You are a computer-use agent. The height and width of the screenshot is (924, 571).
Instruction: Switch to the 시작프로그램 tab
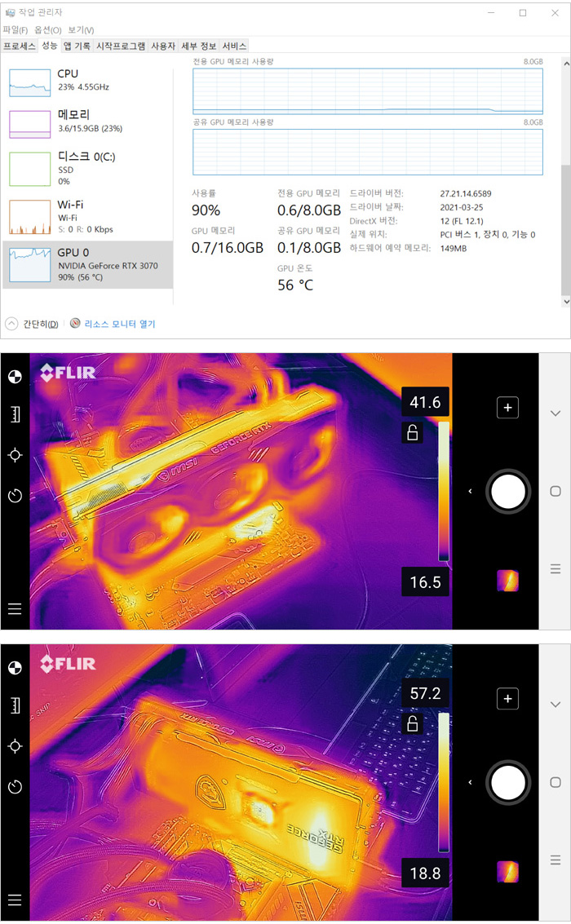121,46
